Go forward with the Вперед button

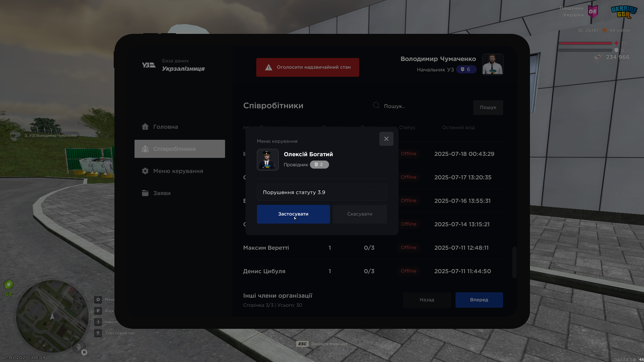click(x=479, y=300)
